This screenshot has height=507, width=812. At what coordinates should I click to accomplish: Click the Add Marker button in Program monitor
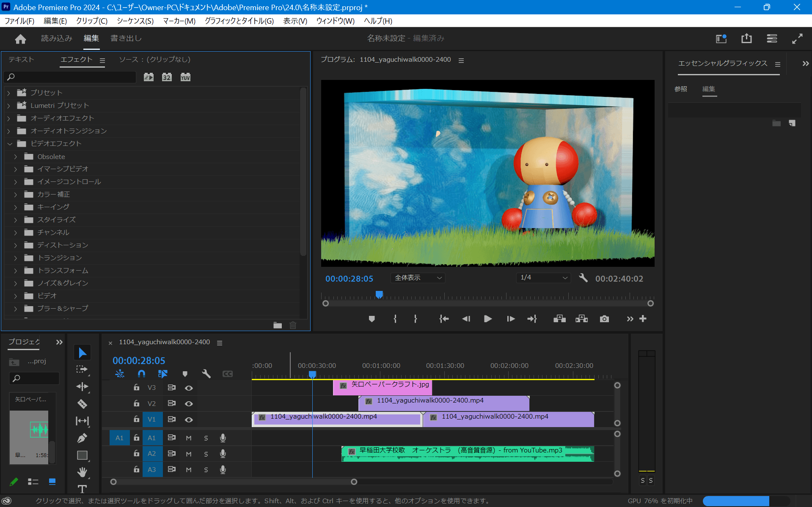[372, 319]
